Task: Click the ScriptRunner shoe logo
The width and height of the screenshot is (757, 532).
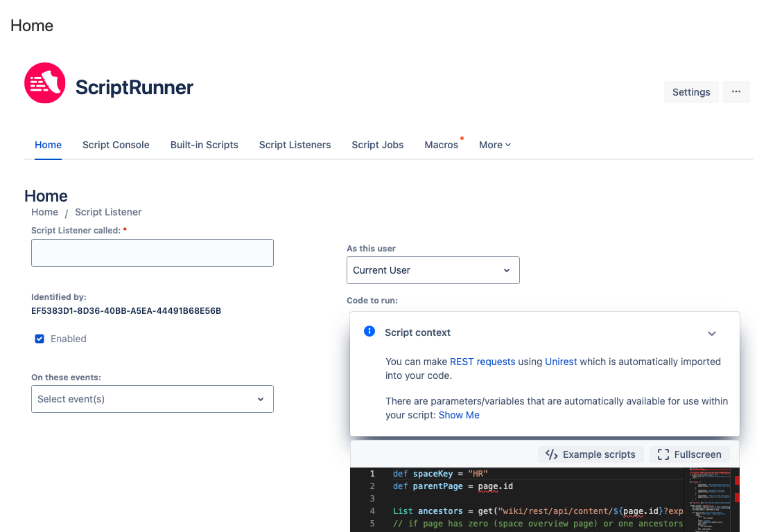Action: click(45, 83)
